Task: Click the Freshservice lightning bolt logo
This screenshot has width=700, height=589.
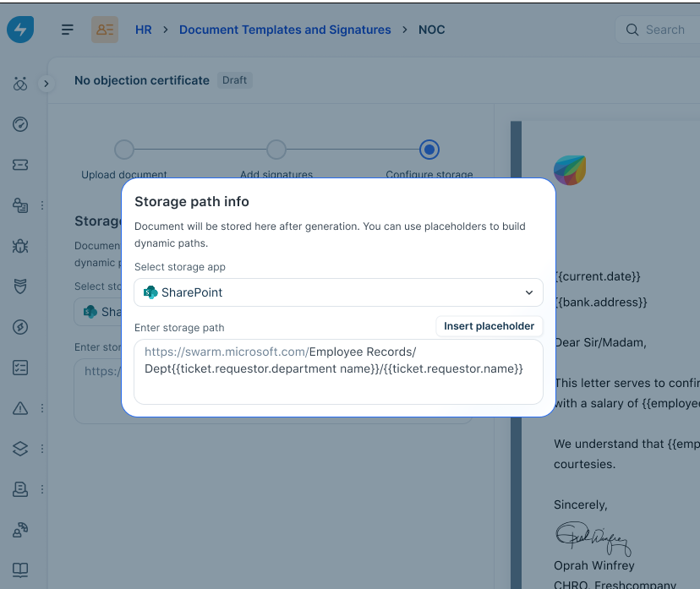Action: tap(20, 30)
